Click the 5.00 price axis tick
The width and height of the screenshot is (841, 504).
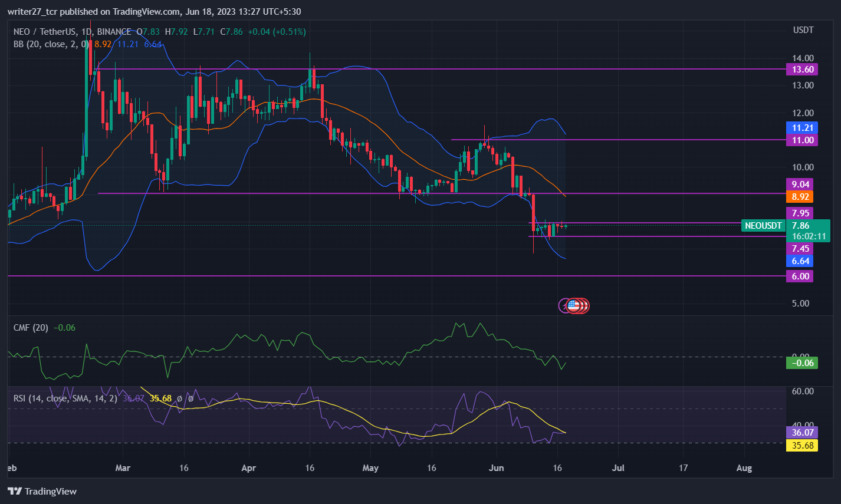coord(800,304)
